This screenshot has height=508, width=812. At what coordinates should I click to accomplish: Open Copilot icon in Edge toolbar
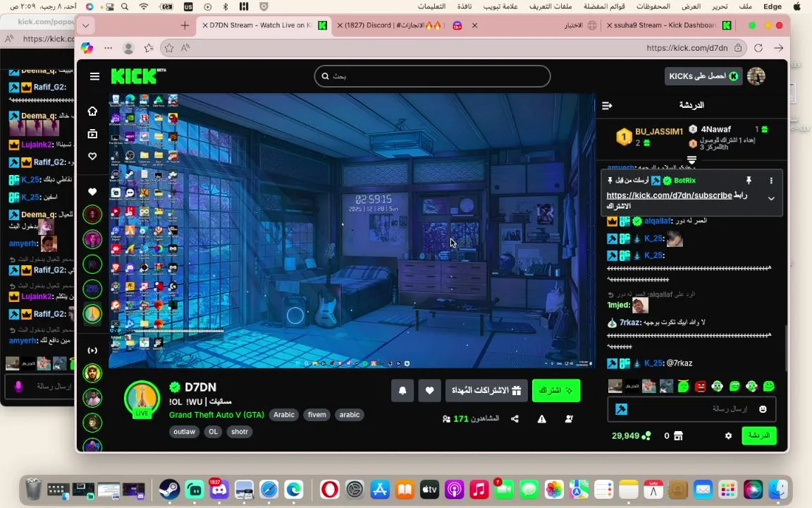87,48
